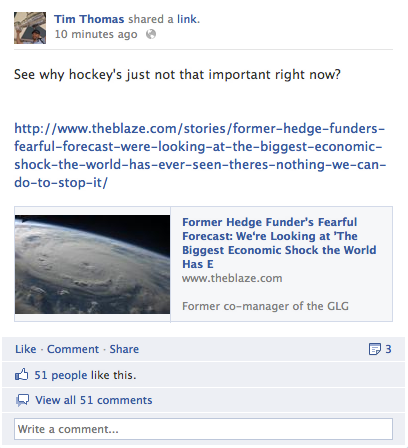
Task: Like the post
Action: 26,349
